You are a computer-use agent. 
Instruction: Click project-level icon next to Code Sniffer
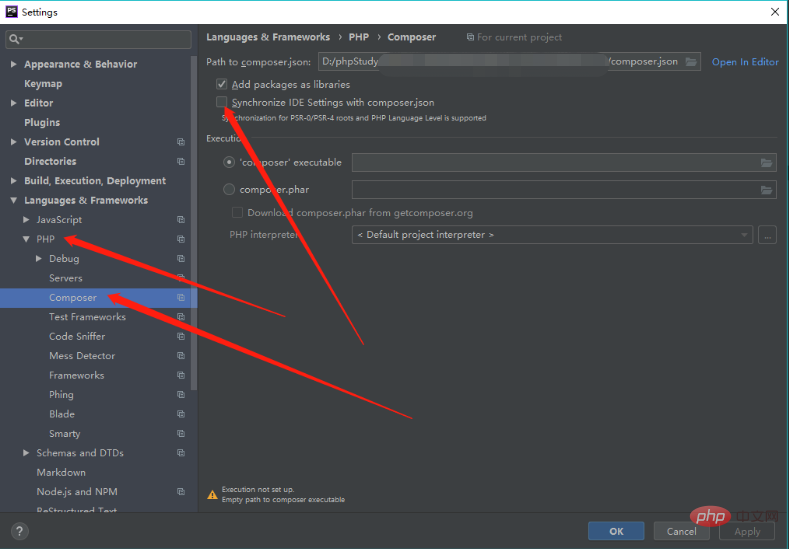(181, 336)
